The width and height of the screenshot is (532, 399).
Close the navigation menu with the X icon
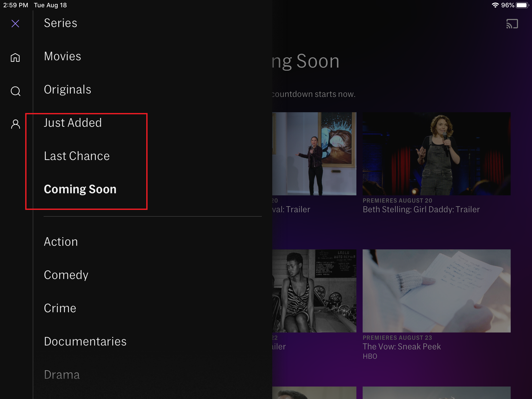(15, 23)
